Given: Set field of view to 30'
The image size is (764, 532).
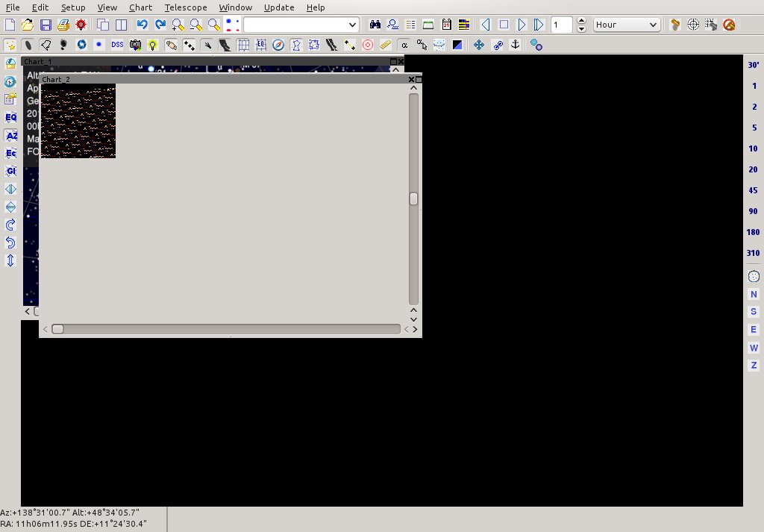Looking at the screenshot, I should click(754, 65).
